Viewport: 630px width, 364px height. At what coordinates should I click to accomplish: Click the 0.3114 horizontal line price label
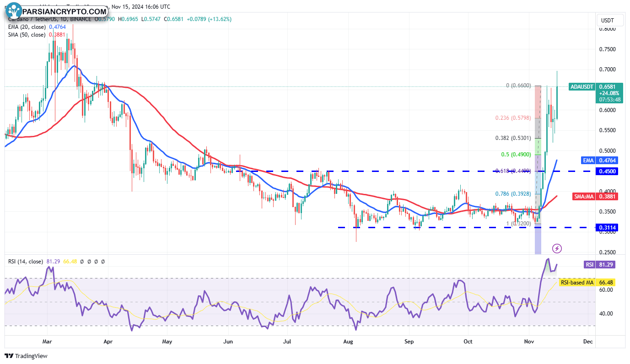(x=607, y=227)
